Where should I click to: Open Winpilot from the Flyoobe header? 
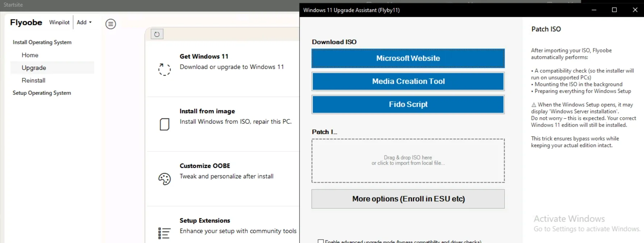59,22
